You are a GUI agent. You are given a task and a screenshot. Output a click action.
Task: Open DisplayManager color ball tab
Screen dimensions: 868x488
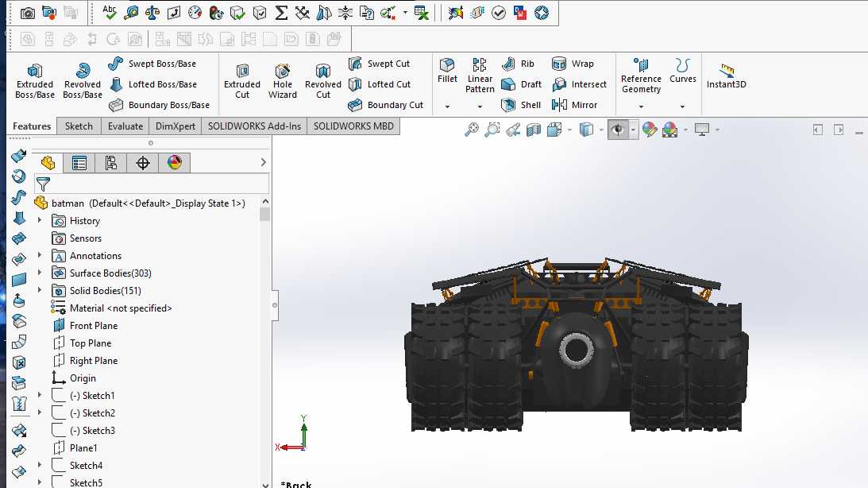point(175,163)
